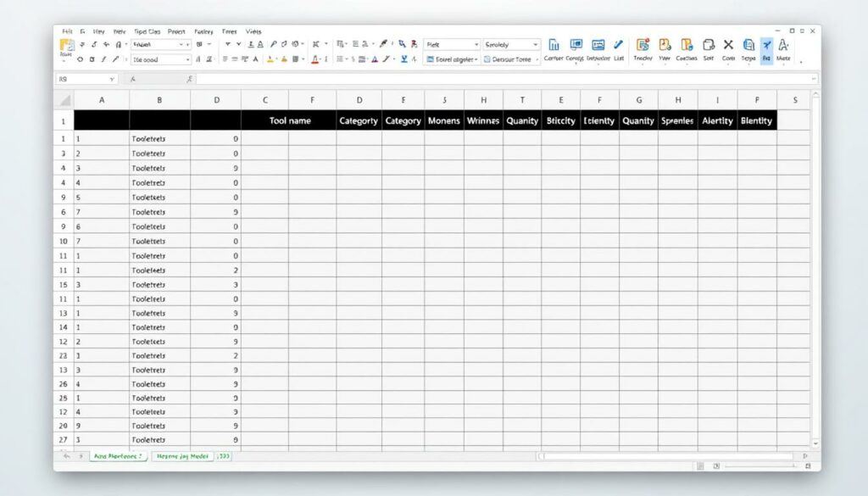Select the Monens header cell

tap(444, 120)
